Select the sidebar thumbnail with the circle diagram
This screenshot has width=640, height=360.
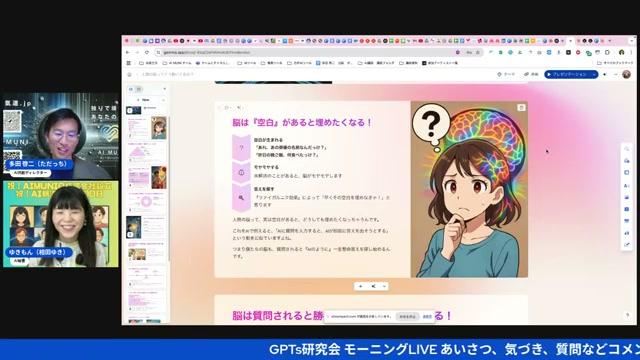[147, 202]
